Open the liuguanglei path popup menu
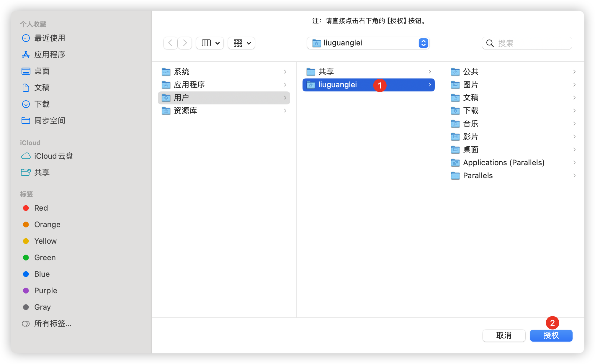 [368, 43]
